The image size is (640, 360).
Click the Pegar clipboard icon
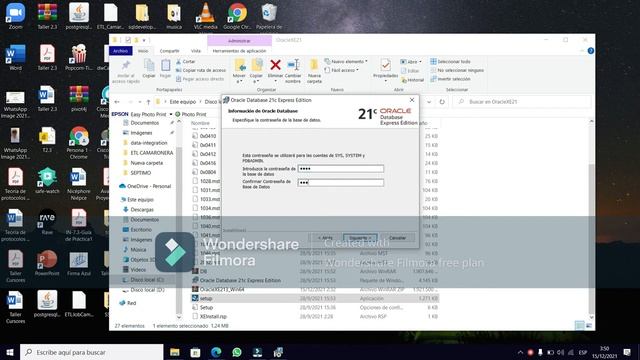[x=165, y=65]
